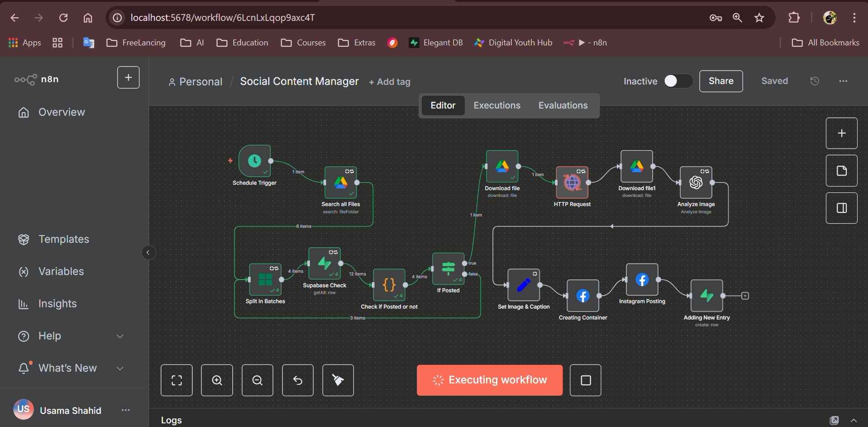This screenshot has width=868, height=427.
Task: Open the Creating Container Facebook node
Action: (x=583, y=296)
